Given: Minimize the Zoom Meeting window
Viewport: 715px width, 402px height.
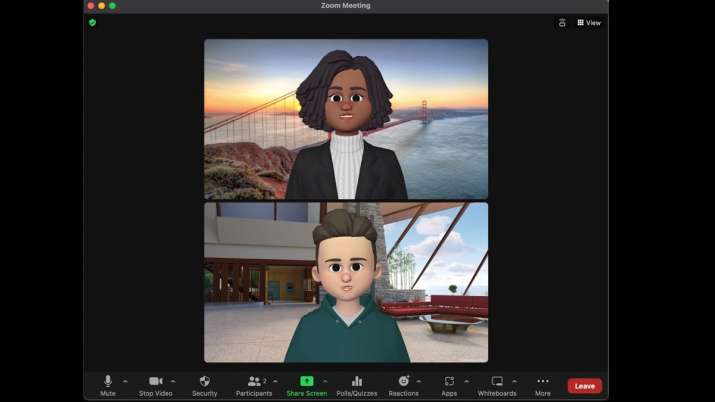Looking at the screenshot, I should 102,5.
